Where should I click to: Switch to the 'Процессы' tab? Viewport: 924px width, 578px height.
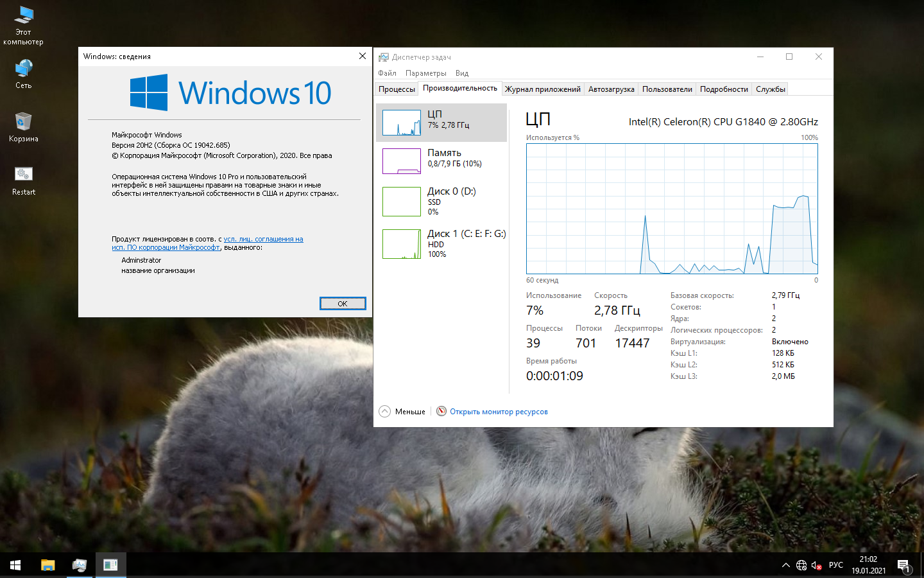pyautogui.click(x=397, y=89)
